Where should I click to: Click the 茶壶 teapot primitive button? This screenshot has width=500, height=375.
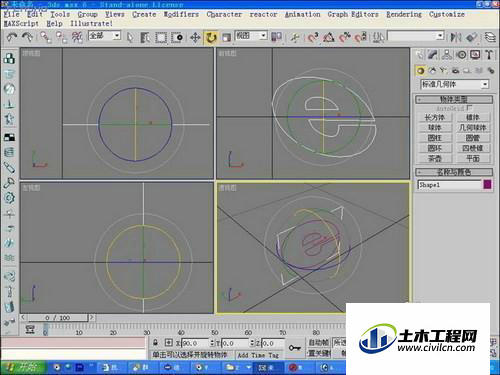pyautogui.click(x=435, y=159)
